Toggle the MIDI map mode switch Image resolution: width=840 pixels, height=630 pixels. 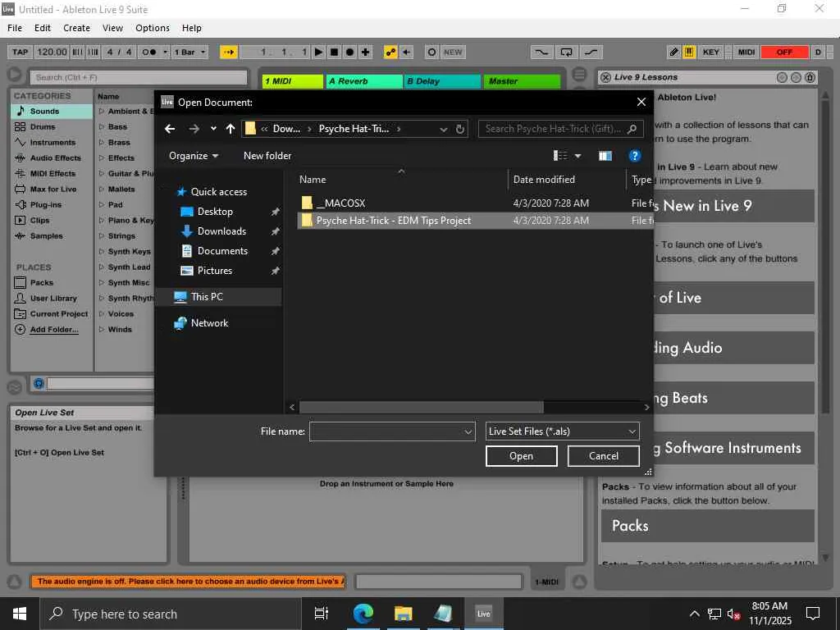coord(746,52)
